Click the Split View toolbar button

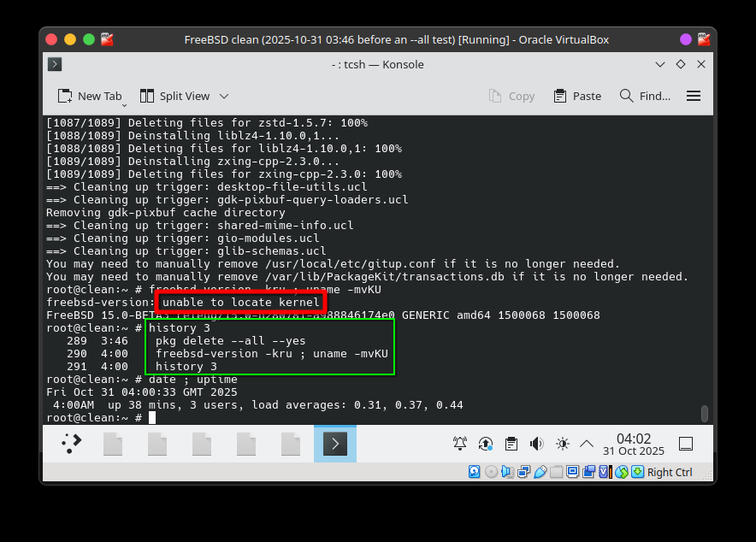point(174,96)
